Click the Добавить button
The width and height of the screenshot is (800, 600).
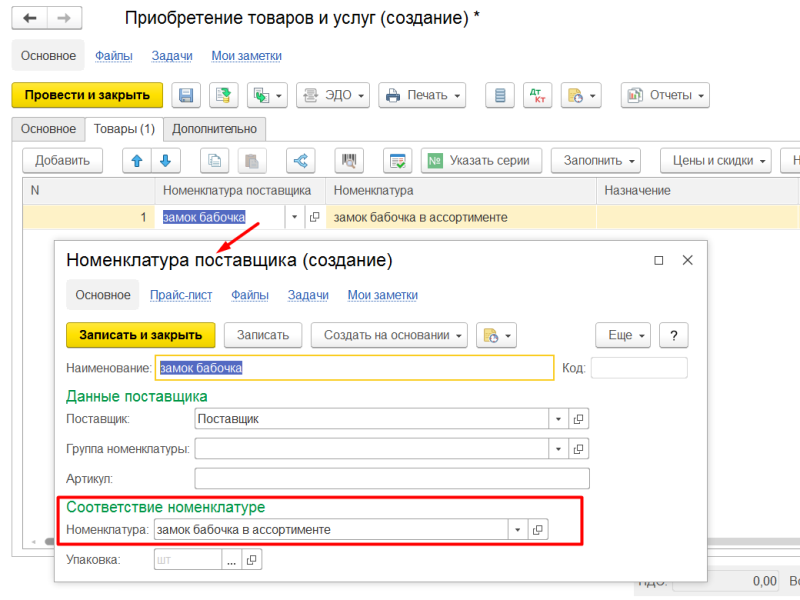(62, 161)
